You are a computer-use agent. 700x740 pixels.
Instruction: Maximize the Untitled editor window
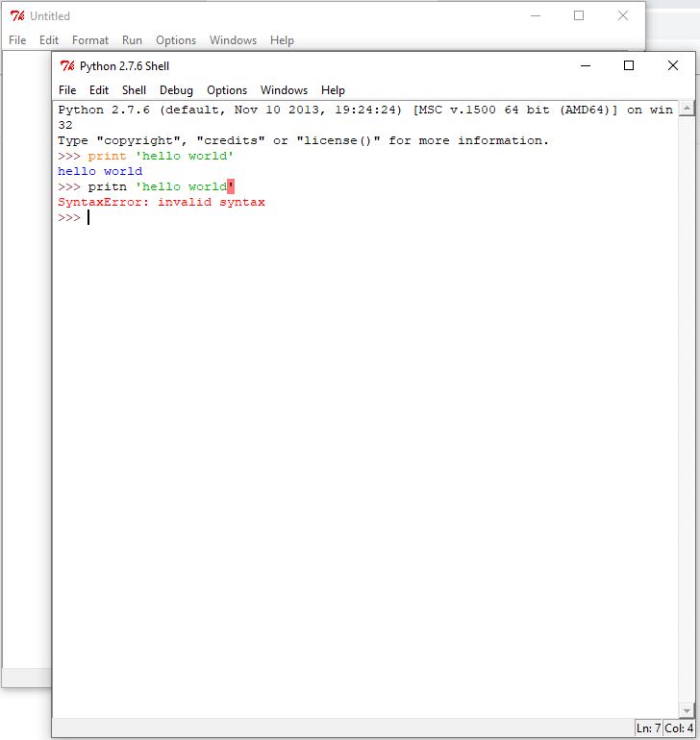click(579, 15)
